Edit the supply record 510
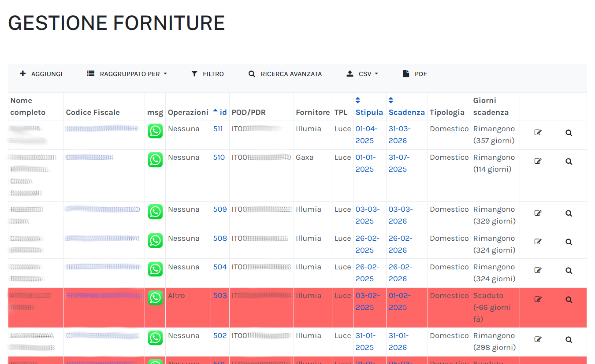Image resolution: width=595 pixels, height=364 pixels. tap(538, 161)
